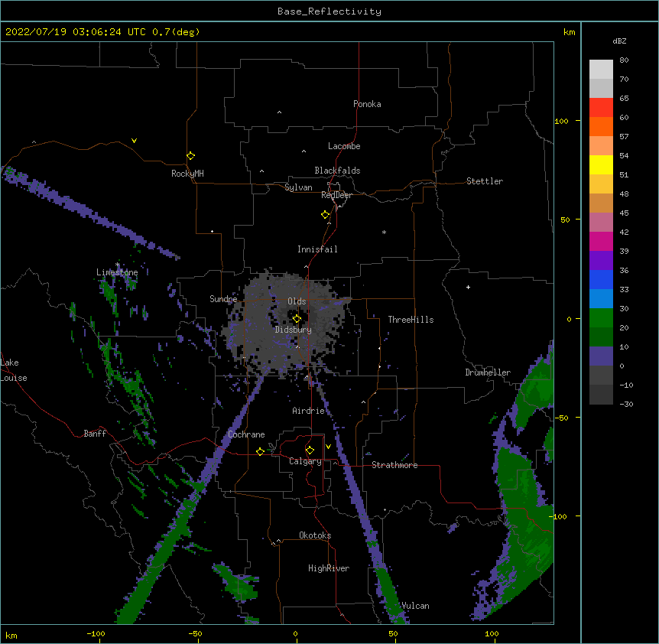659x644 pixels.
Task: Click the RockyMH town label
Action: [187, 173]
